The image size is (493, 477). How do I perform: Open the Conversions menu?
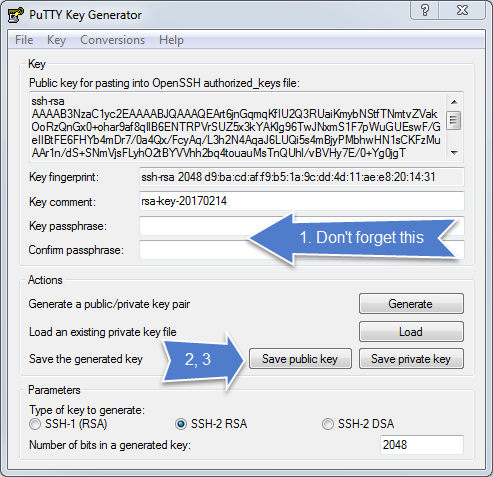(112, 40)
